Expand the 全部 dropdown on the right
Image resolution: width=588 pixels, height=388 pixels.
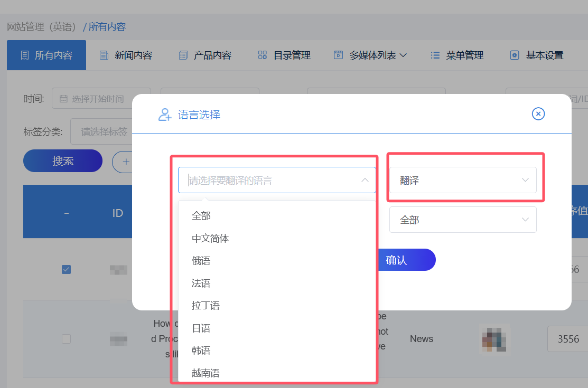(x=463, y=220)
